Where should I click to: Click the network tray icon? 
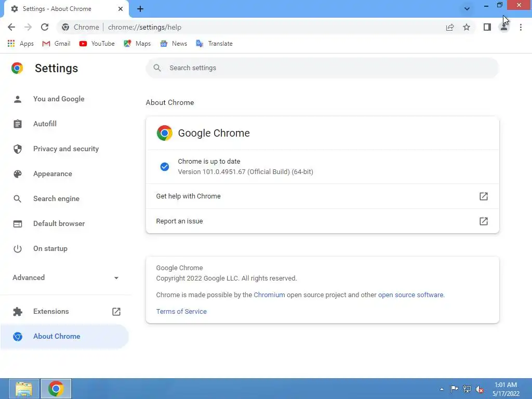coord(467,389)
